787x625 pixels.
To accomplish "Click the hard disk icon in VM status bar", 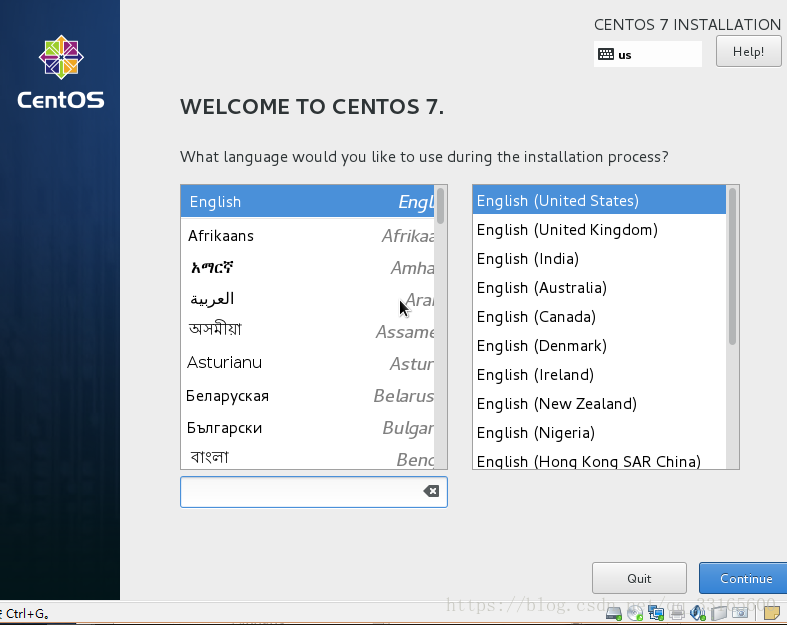I will (613, 613).
